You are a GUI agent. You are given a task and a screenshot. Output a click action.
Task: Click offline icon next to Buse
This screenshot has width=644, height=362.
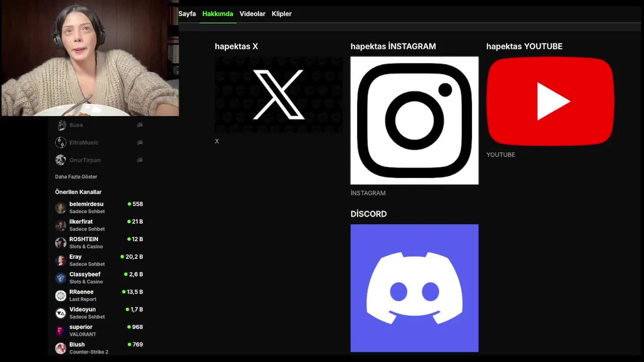point(140,125)
